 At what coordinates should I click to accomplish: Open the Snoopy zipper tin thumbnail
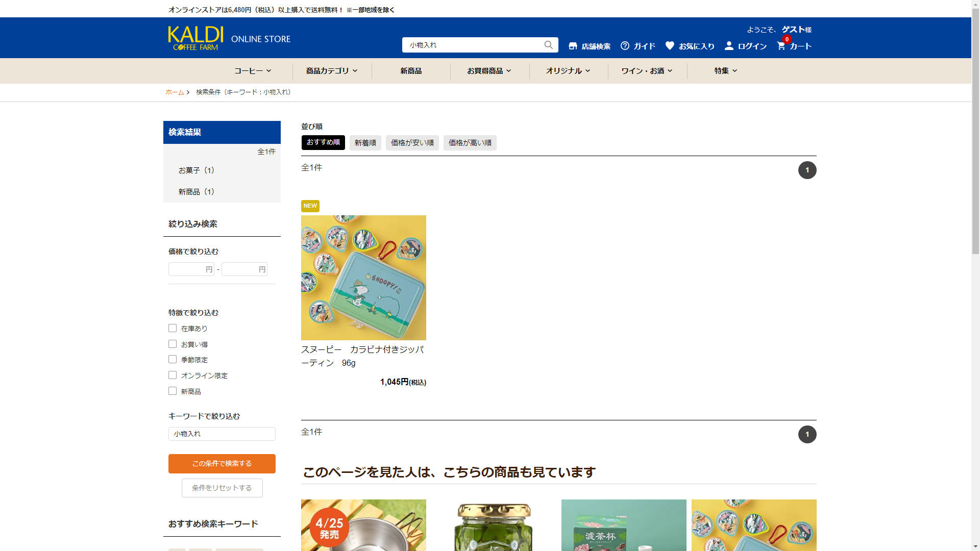tap(363, 278)
